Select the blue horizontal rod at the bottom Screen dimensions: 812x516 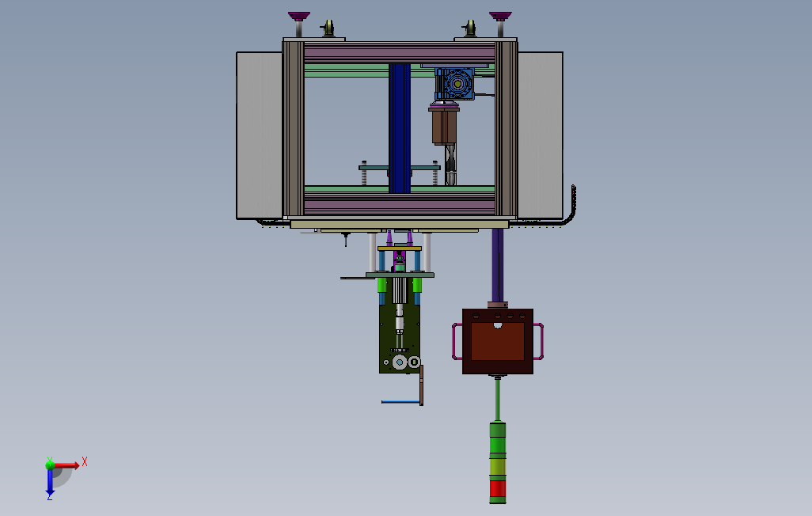pos(400,401)
